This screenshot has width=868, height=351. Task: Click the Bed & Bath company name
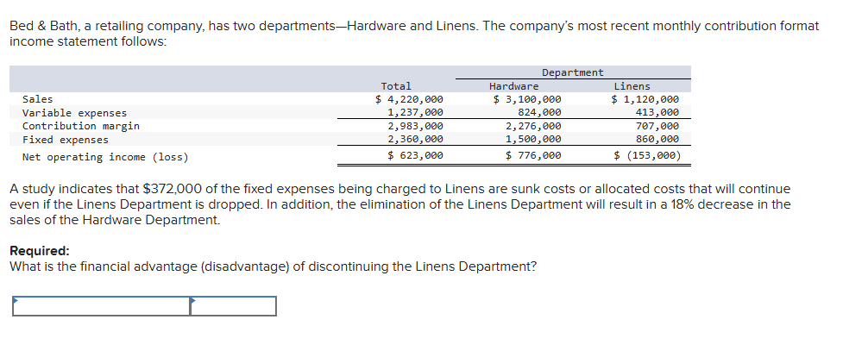coord(44,26)
